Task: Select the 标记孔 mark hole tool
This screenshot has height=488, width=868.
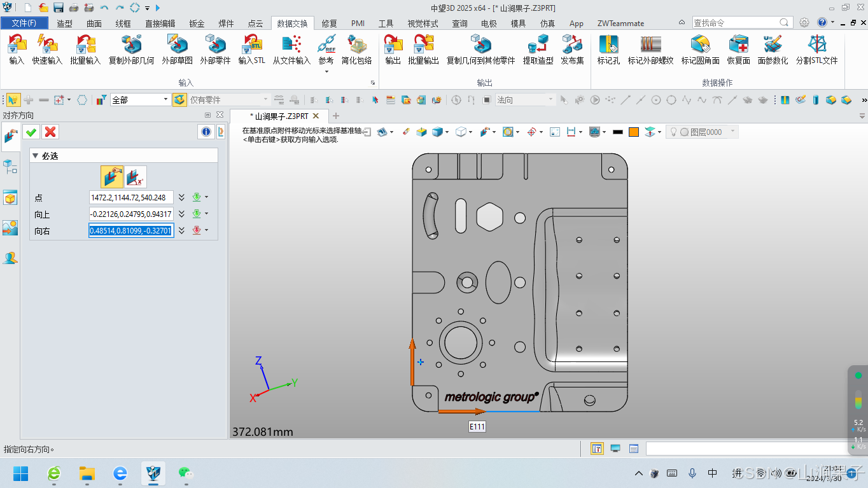Action: tap(608, 50)
